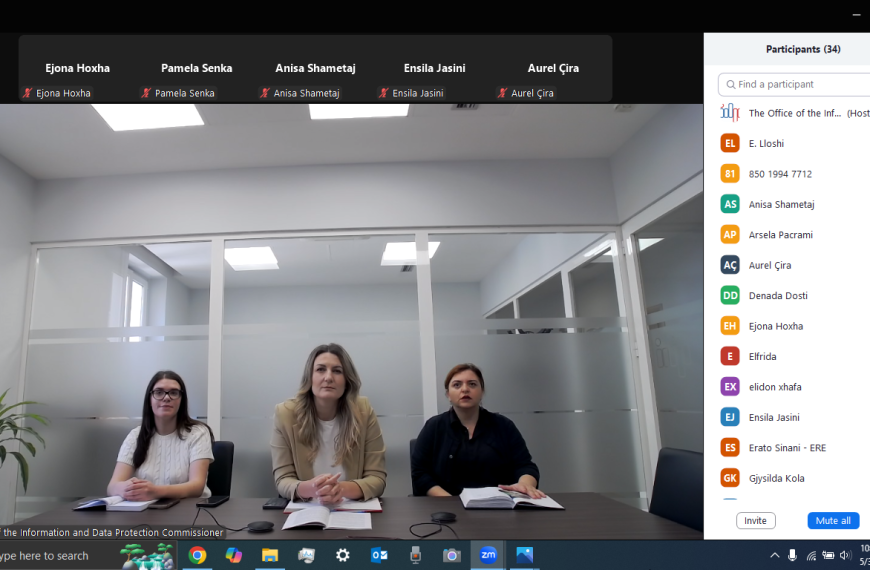
Task: Open the Photos app in the taskbar
Action: point(524,555)
